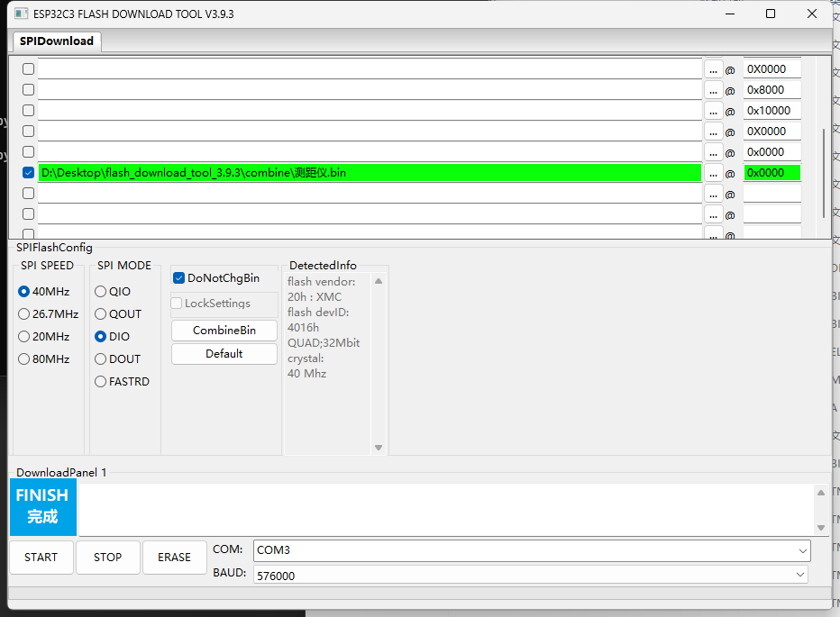Click the file list vertical scrollbar
Image resolution: width=840 pixels, height=617 pixels.
(x=824, y=173)
